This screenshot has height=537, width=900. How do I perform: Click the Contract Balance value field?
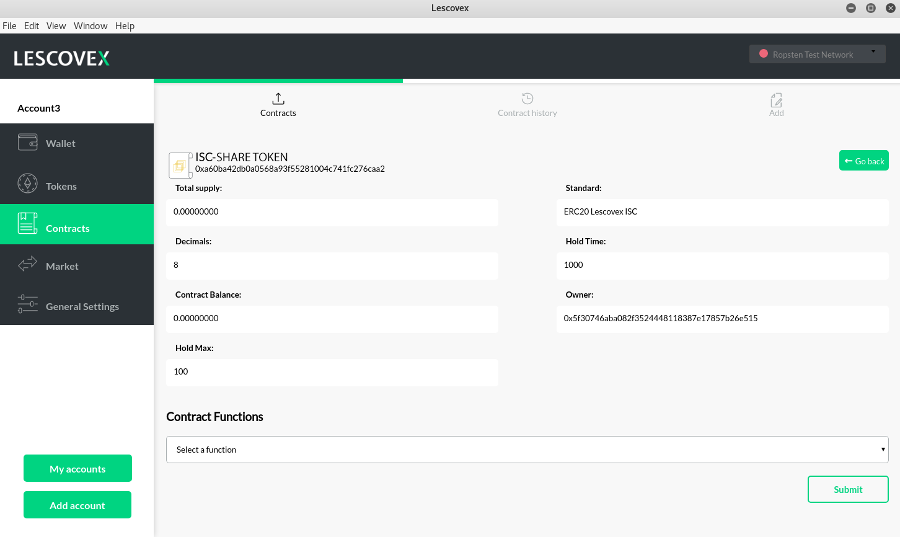[x=332, y=318]
